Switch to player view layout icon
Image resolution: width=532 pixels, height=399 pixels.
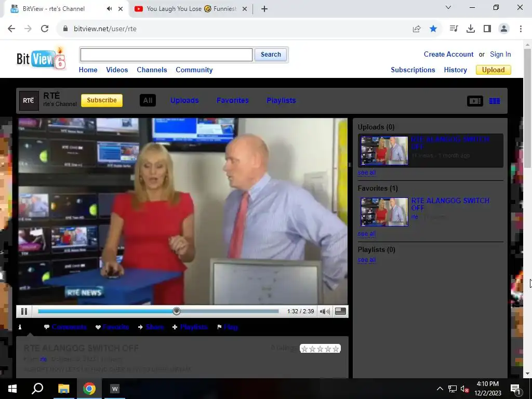pyautogui.click(x=475, y=101)
